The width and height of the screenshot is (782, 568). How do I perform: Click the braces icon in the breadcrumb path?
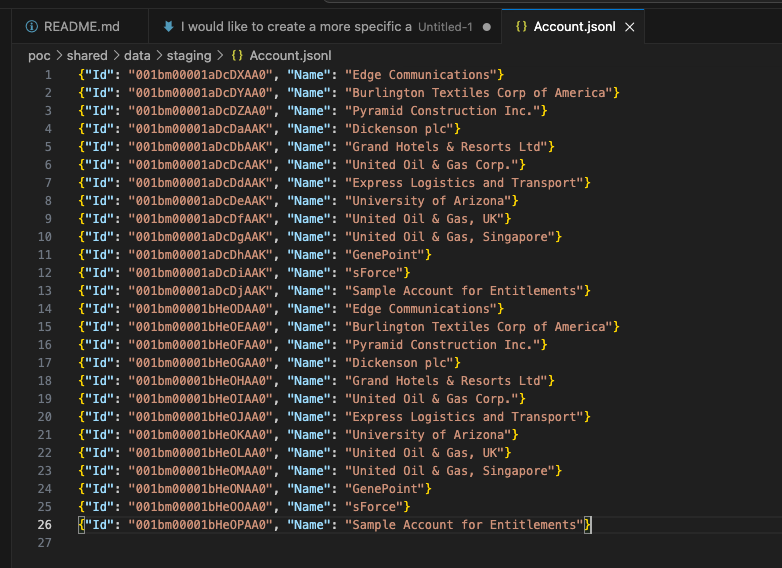click(236, 56)
